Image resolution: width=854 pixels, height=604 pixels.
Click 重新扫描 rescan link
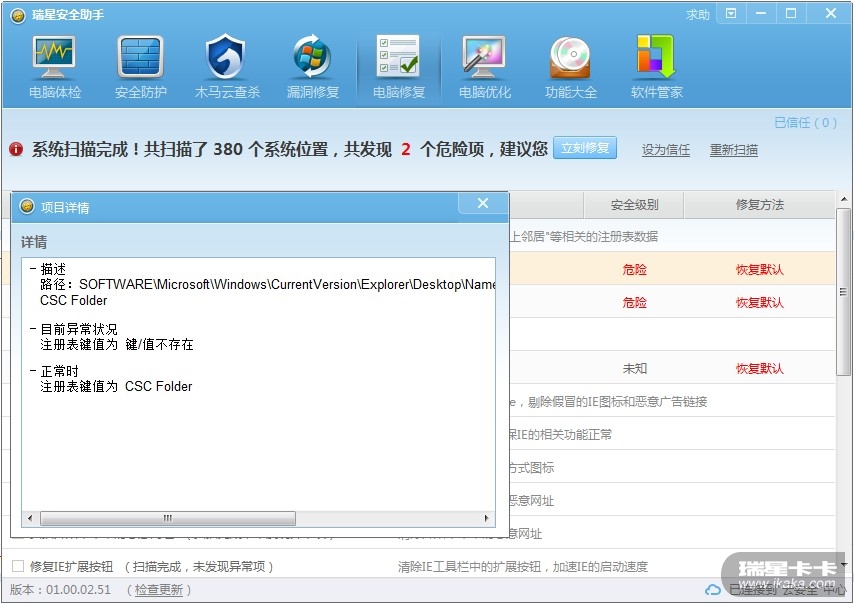pyautogui.click(x=734, y=150)
